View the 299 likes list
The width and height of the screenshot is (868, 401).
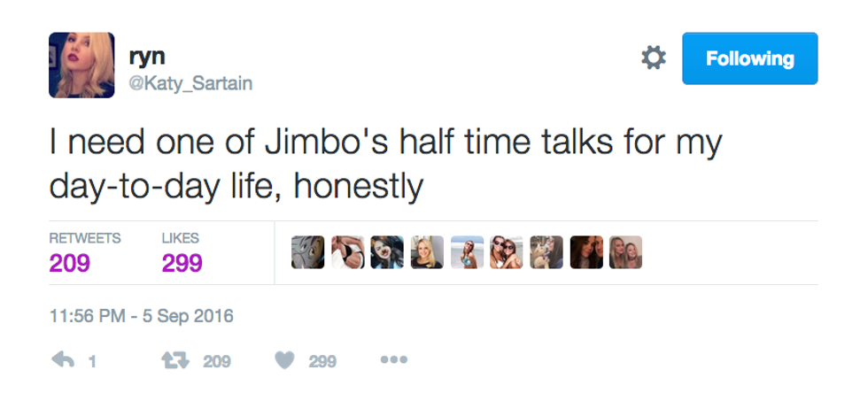tap(182, 263)
